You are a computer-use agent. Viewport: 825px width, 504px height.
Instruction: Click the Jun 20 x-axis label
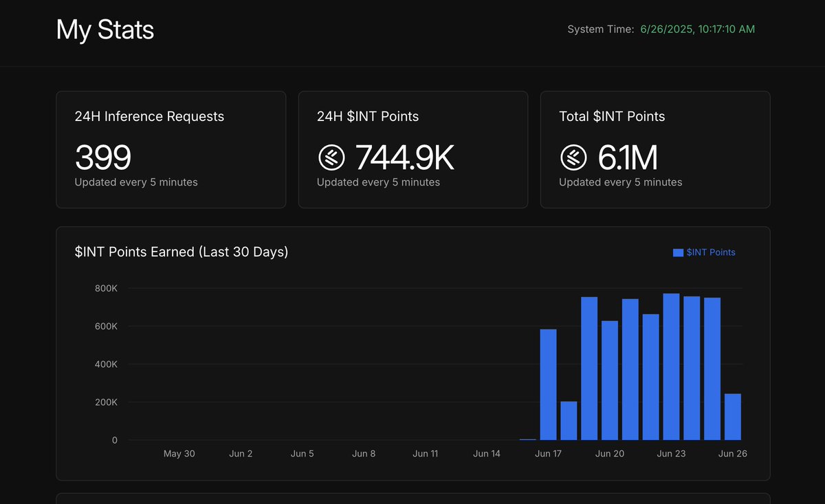610,454
